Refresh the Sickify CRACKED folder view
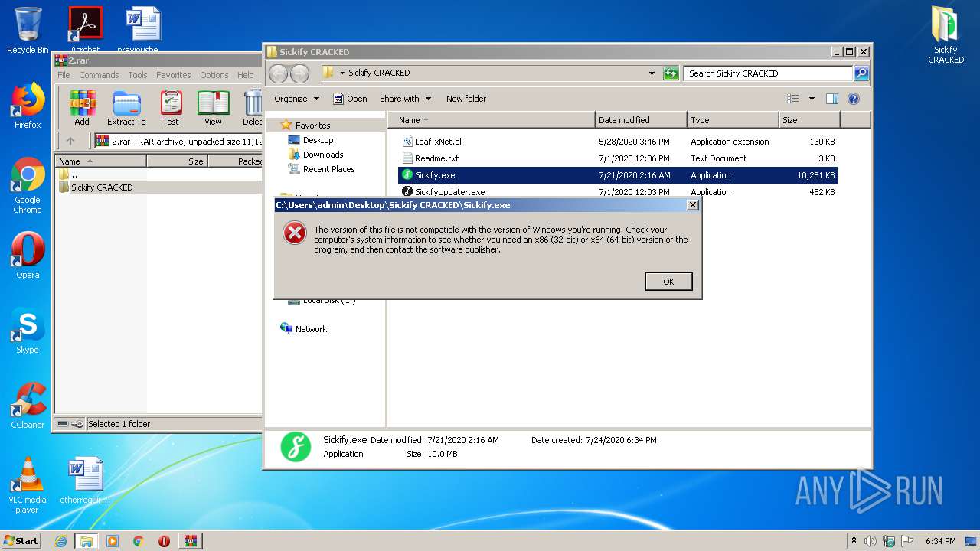This screenshot has height=551, width=980. 671,73
